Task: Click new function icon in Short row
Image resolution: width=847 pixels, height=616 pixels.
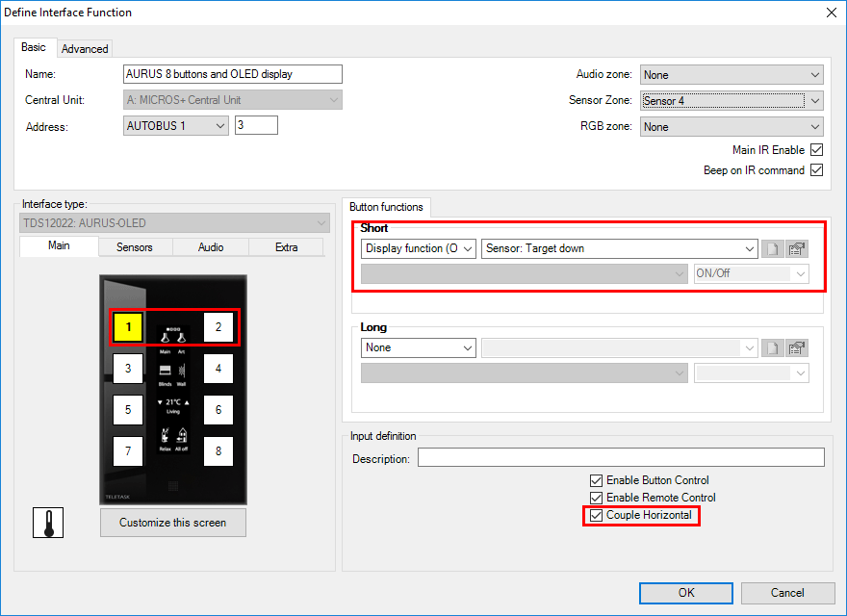Action: tap(772, 249)
